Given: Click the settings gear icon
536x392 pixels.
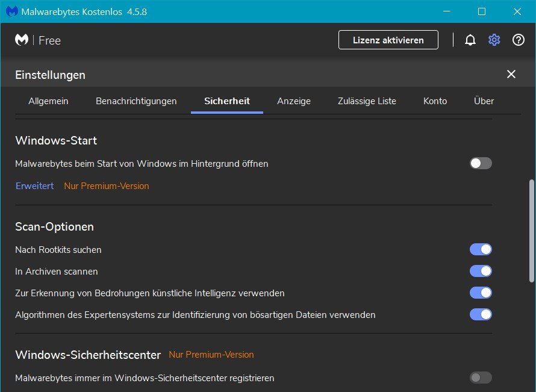Looking at the screenshot, I should (x=494, y=40).
